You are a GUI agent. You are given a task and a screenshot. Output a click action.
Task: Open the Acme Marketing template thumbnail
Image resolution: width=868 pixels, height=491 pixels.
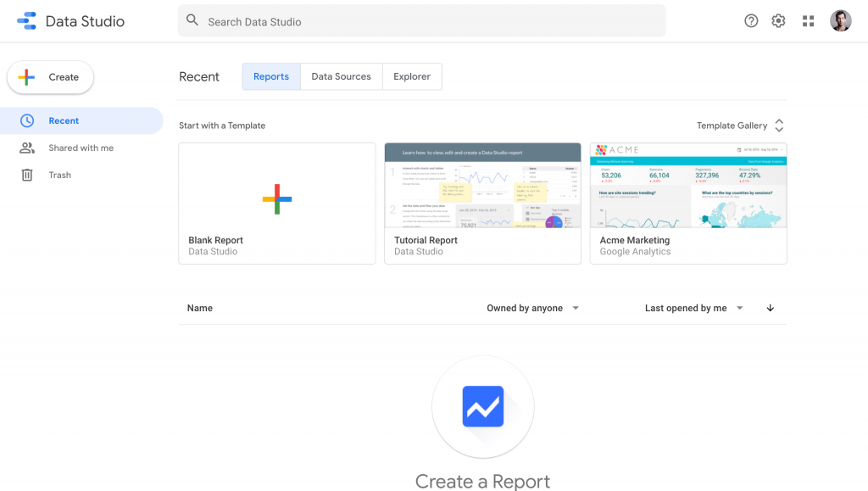(x=688, y=186)
